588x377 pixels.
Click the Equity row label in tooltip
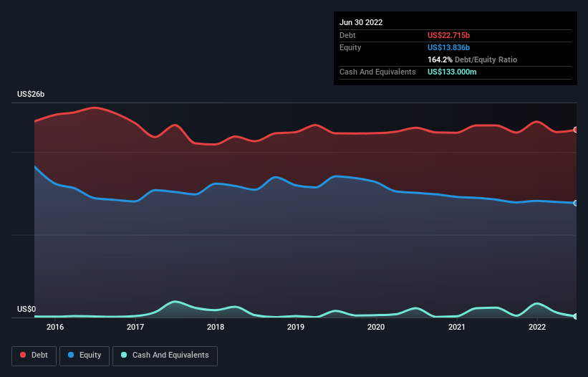coord(350,47)
